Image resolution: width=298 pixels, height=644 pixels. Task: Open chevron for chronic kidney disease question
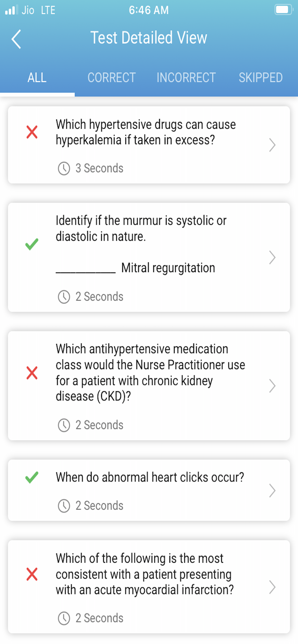click(272, 386)
